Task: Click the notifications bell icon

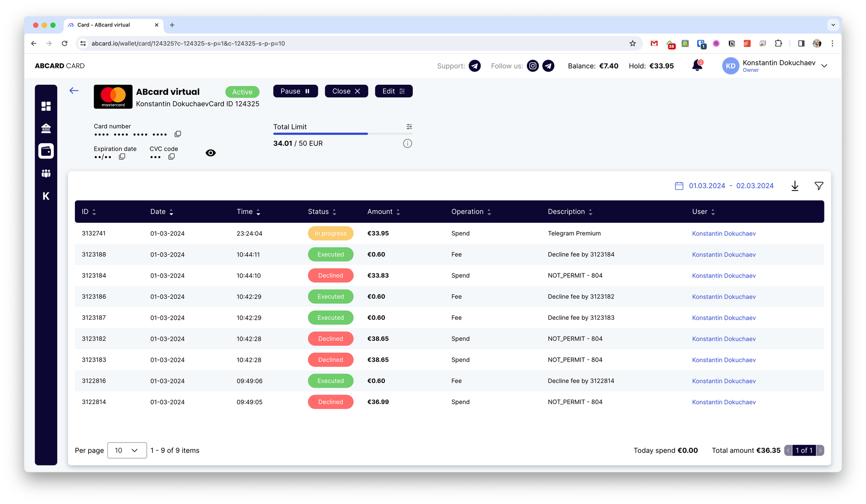Action: point(697,66)
